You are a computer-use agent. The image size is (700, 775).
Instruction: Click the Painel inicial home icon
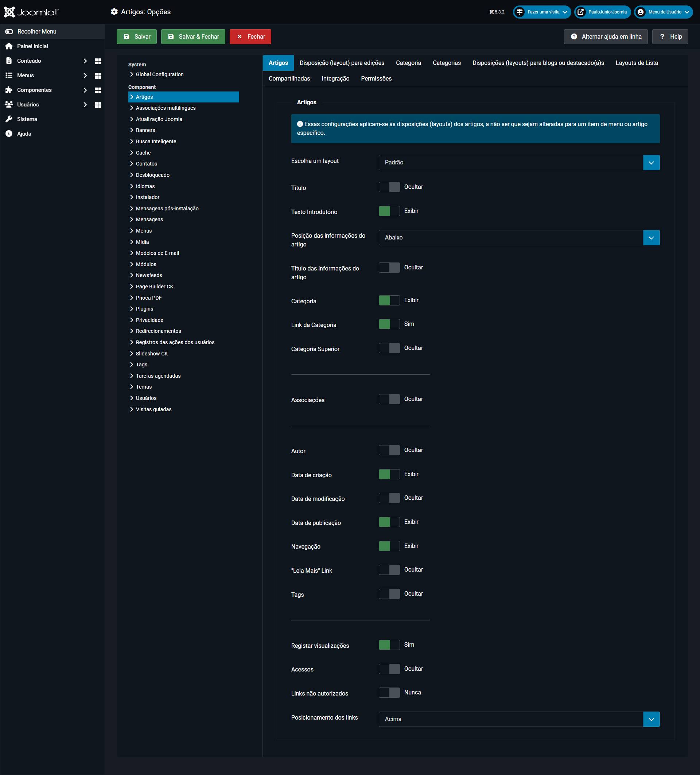click(x=9, y=46)
